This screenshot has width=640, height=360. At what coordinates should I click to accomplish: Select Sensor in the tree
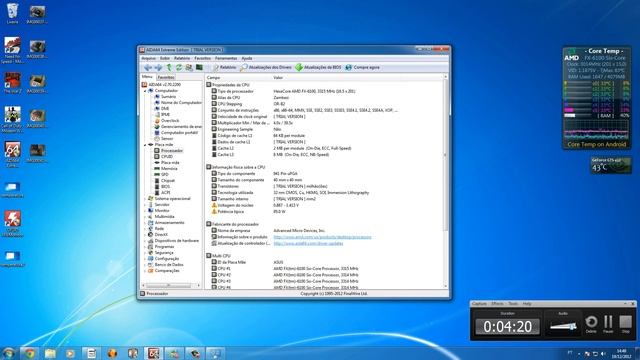click(x=167, y=139)
